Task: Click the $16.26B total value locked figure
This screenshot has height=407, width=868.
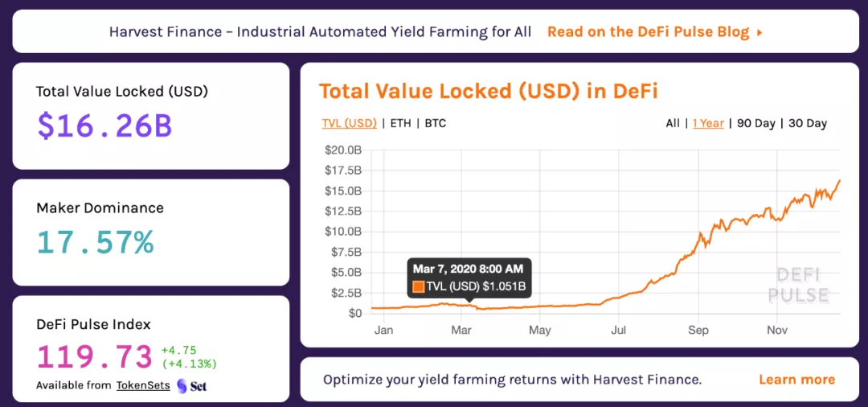Action: (x=104, y=125)
